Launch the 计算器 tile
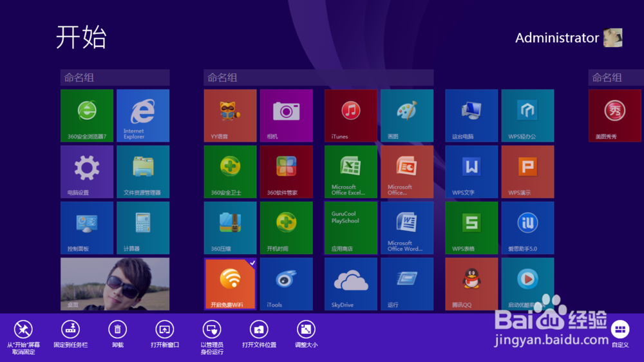Image resolution: width=644 pixels, height=362 pixels. 143,228
